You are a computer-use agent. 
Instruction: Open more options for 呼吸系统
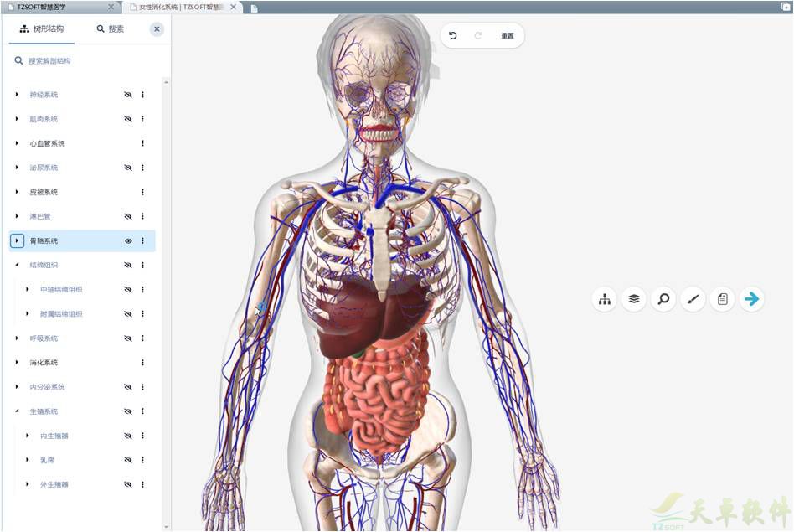(x=142, y=338)
